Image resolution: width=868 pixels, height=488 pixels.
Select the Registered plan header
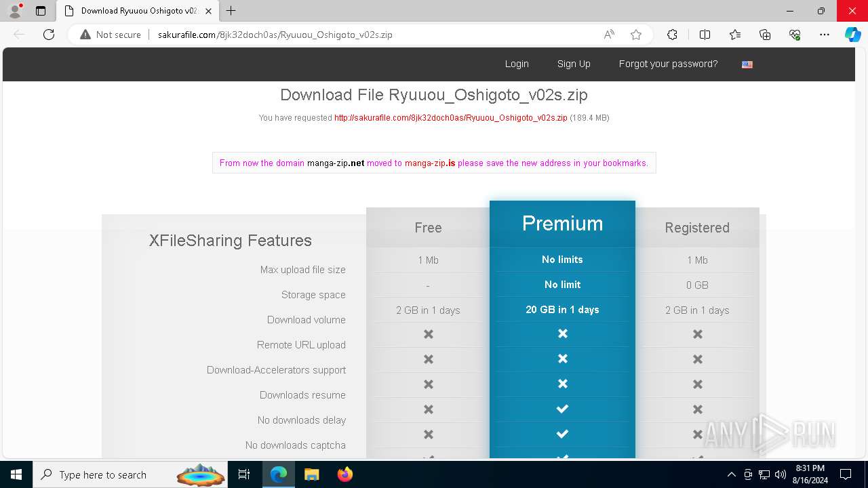697,228
